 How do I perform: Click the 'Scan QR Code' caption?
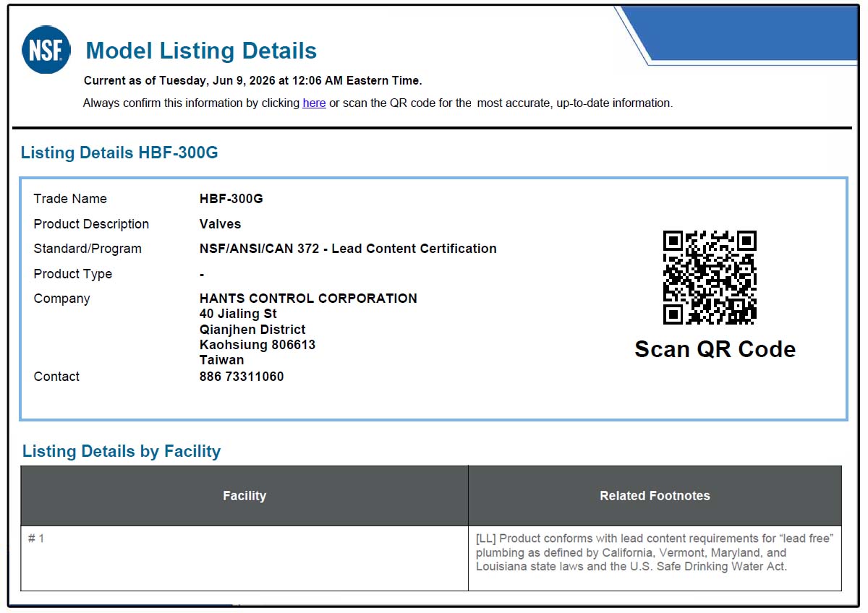click(715, 349)
